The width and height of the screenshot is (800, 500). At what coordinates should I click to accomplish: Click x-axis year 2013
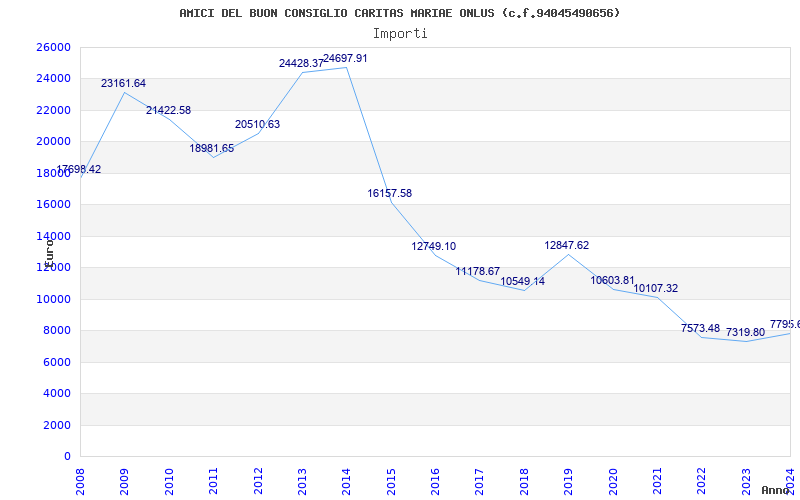click(302, 481)
